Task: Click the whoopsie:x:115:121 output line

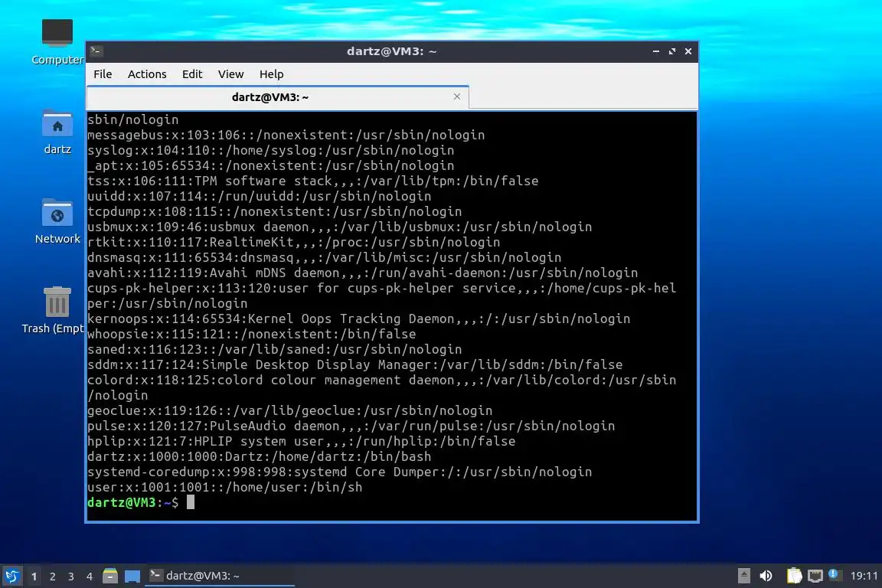Action: point(251,334)
